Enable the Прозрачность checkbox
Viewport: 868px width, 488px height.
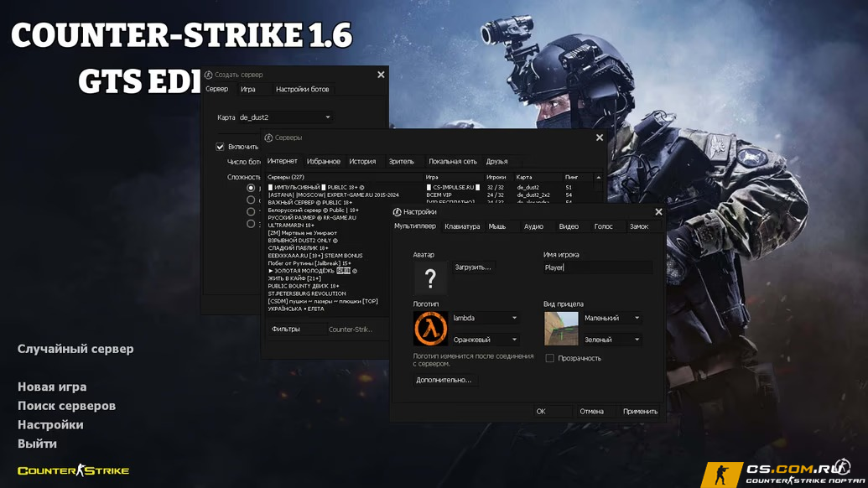tap(549, 358)
